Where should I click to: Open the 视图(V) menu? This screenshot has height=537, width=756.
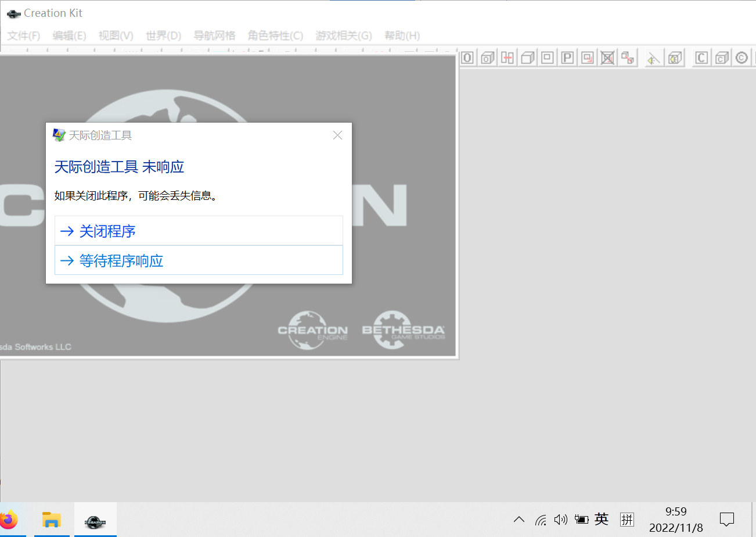click(116, 35)
